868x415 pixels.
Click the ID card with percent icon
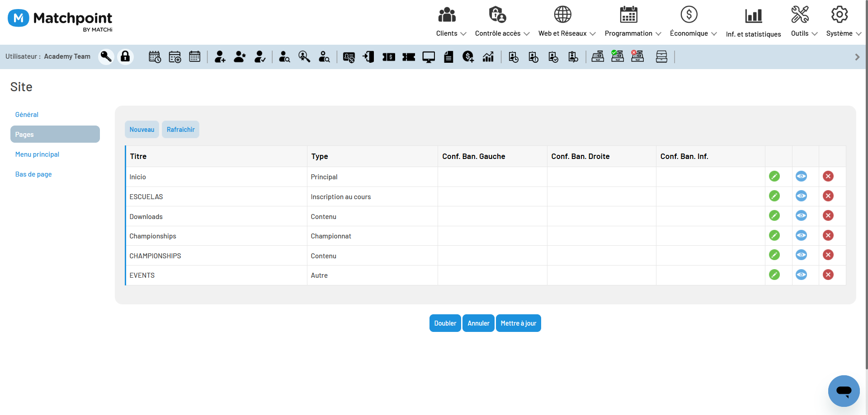point(349,57)
